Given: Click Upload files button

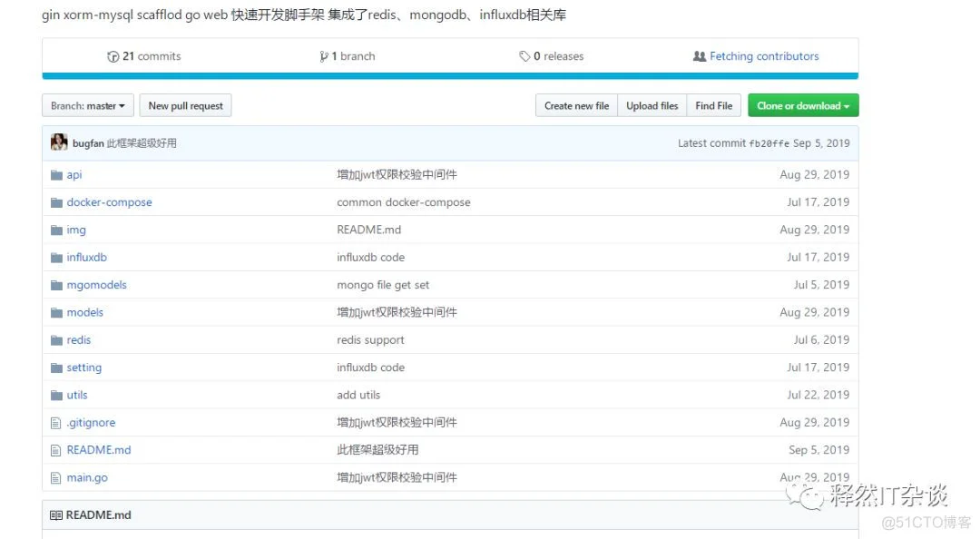Looking at the screenshot, I should point(652,105).
